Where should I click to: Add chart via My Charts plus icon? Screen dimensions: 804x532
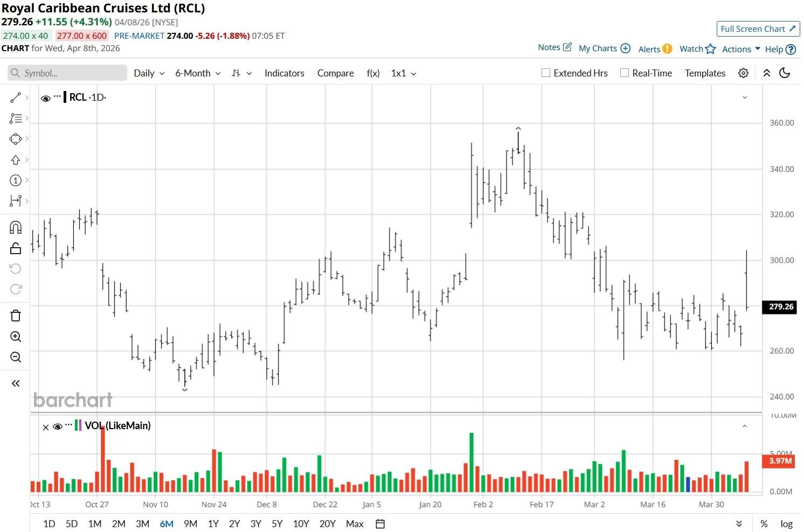(x=626, y=48)
